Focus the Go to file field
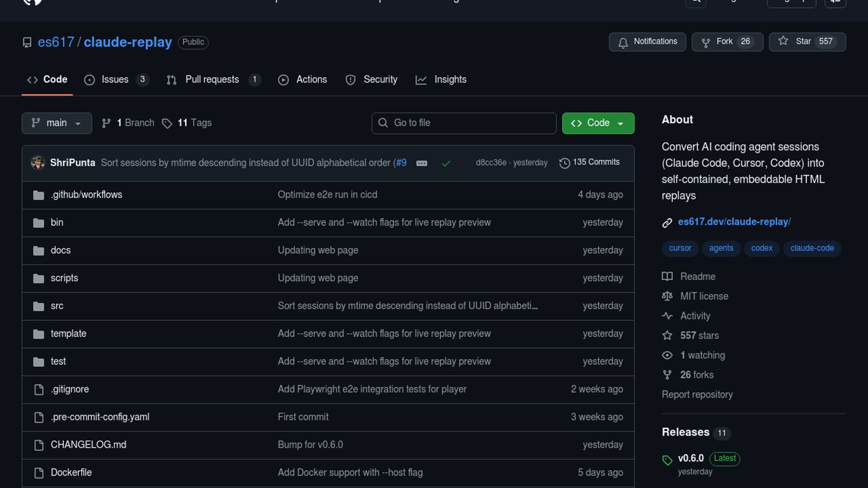 point(464,123)
